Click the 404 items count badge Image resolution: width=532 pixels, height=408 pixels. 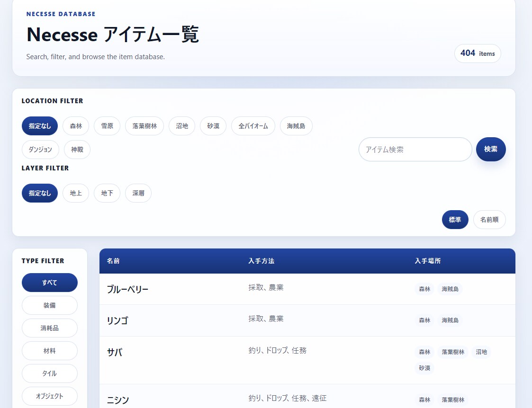coord(478,53)
